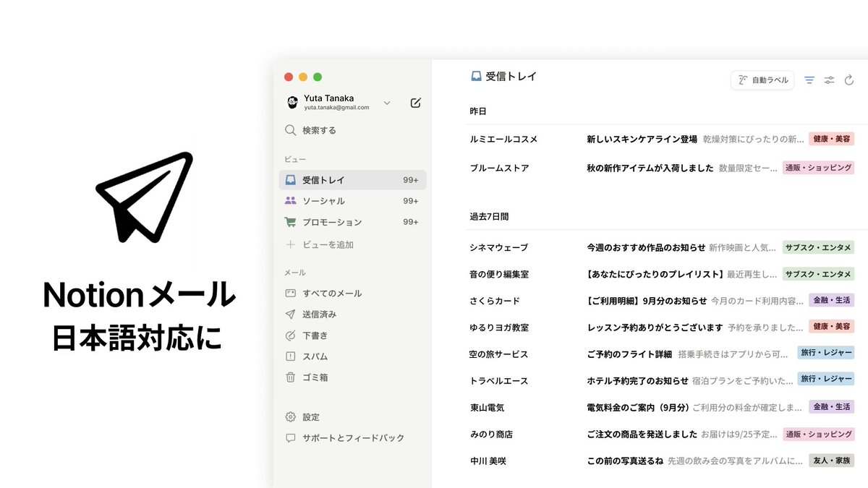This screenshot has width=868, height=488.
Task: Click 通販・ショッピング label on ブルームストア row
Action: coord(818,168)
